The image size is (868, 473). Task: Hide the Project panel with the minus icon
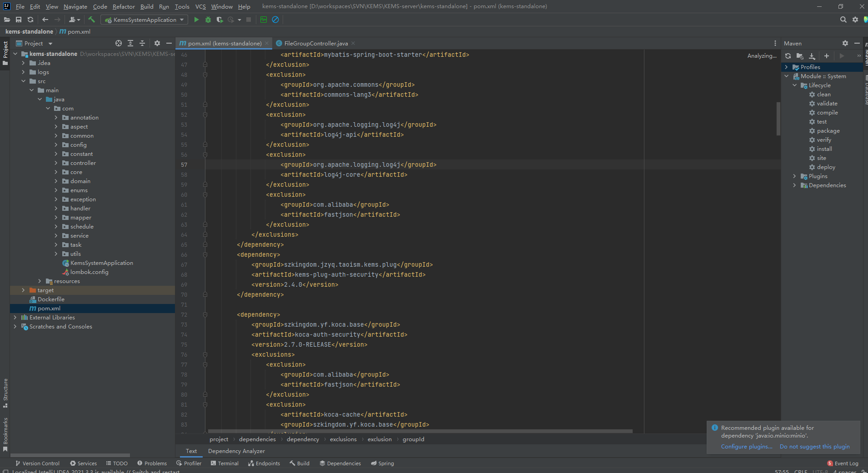[169, 43]
